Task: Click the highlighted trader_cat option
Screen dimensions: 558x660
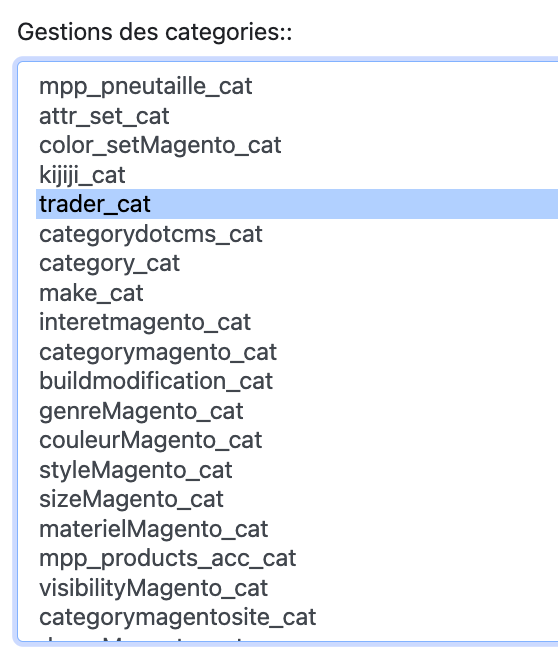Action: [297, 204]
